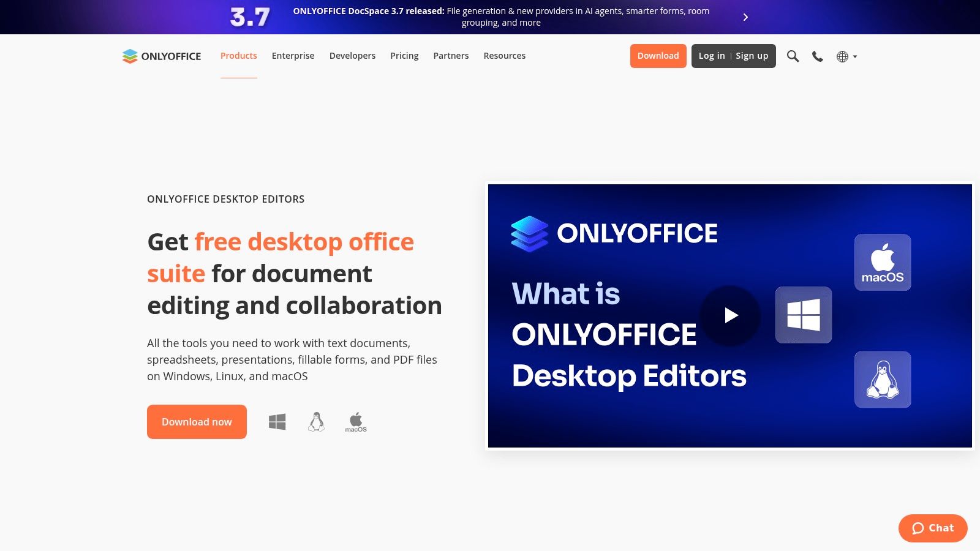Click the phone contact icon
The width and height of the screenshot is (980, 551).
818,56
